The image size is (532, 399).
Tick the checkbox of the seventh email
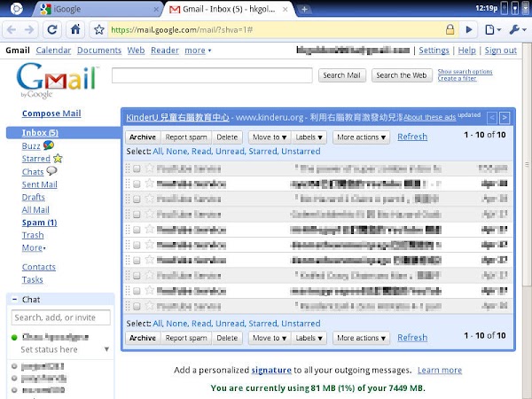[137, 260]
